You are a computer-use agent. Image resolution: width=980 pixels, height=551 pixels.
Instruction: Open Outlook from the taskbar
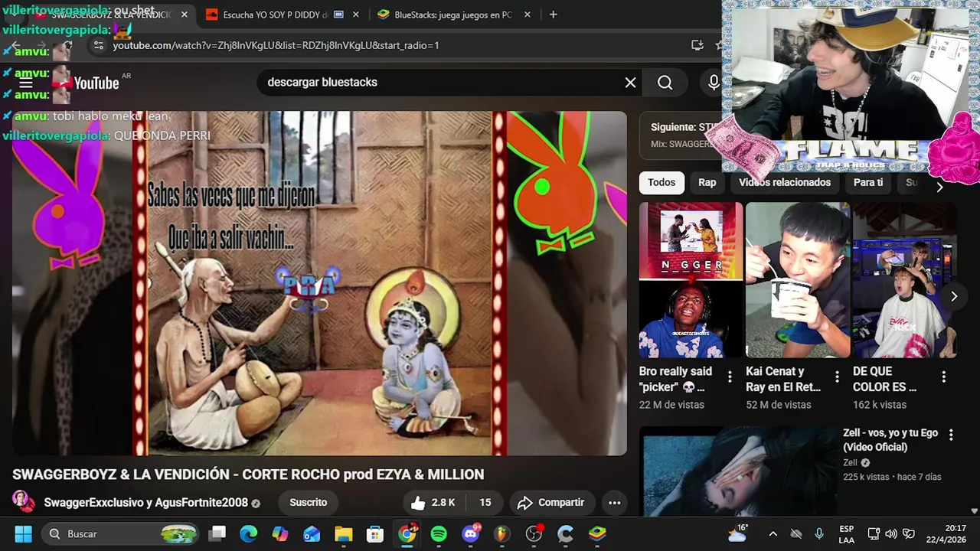(312, 533)
